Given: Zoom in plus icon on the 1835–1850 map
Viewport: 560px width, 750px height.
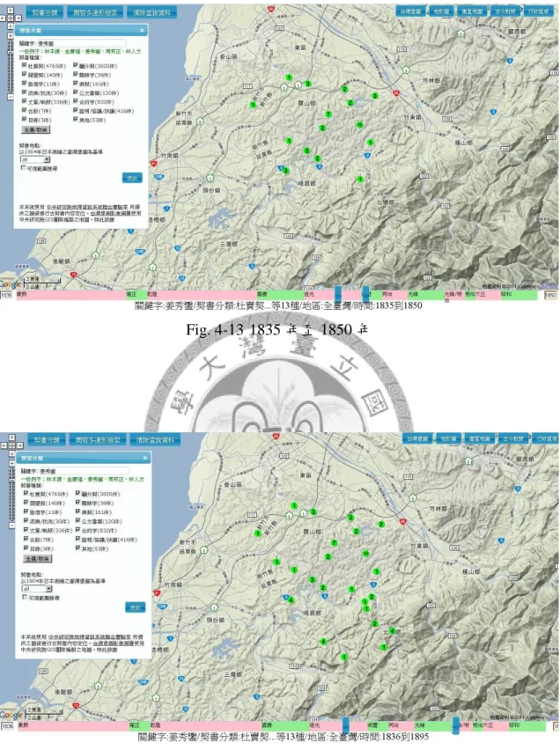Looking at the screenshot, I should pyautogui.click(x=11, y=35).
